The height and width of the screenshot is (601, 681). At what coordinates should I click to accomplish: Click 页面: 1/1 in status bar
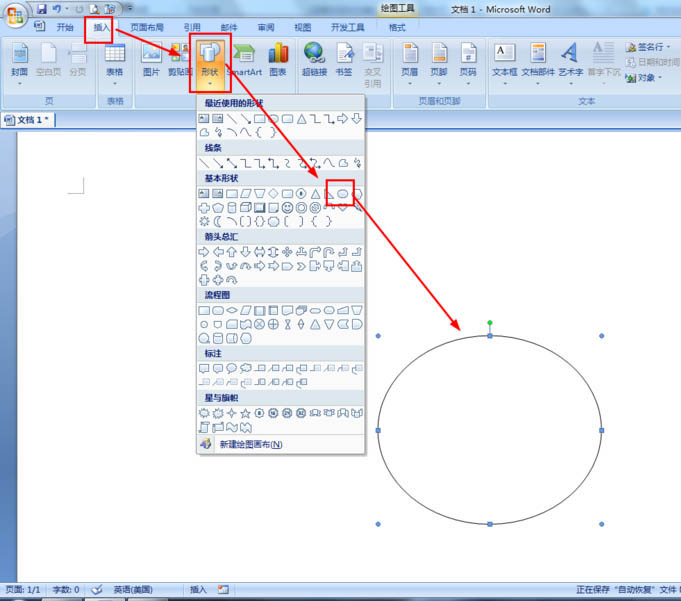[23, 589]
